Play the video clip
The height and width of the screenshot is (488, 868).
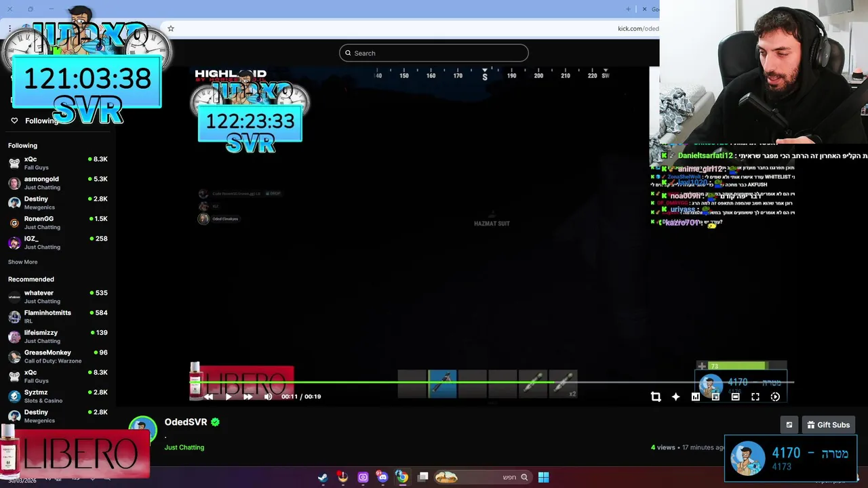228,396
